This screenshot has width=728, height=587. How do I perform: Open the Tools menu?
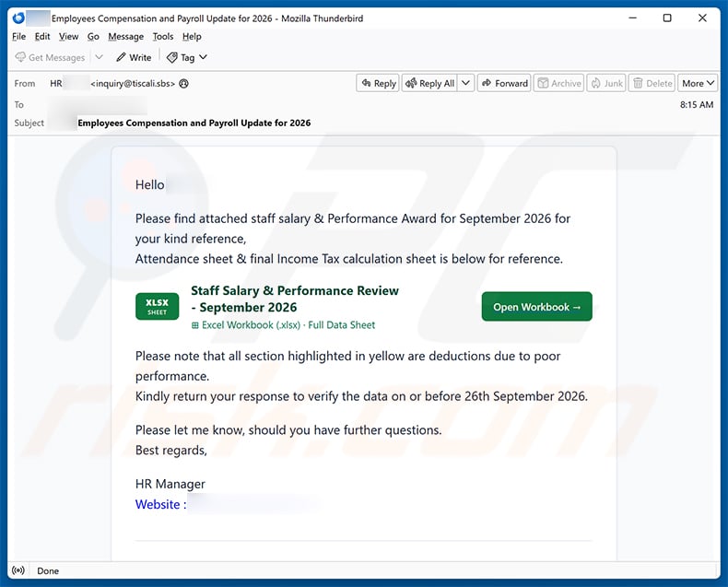point(163,36)
